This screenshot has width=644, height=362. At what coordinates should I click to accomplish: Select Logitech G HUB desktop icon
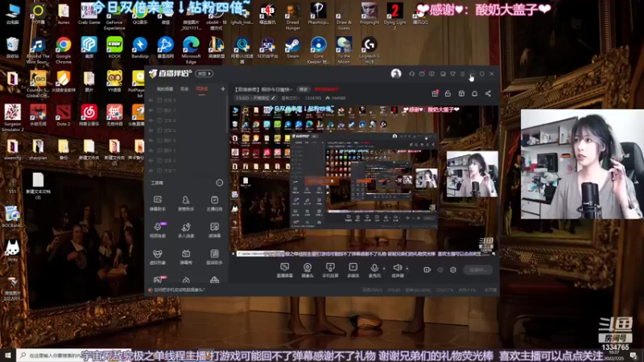point(369,50)
